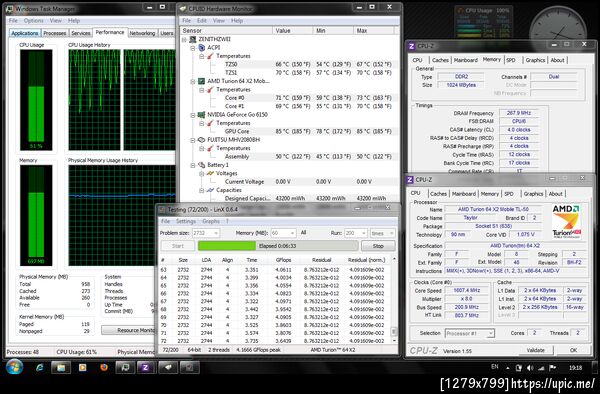600x394 pixels.
Task: Launch Internet Explorer from the taskbar
Action: pos(39,368)
